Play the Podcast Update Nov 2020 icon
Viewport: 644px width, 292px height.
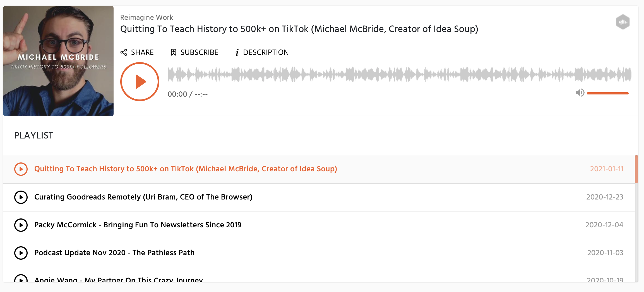[x=21, y=253]
